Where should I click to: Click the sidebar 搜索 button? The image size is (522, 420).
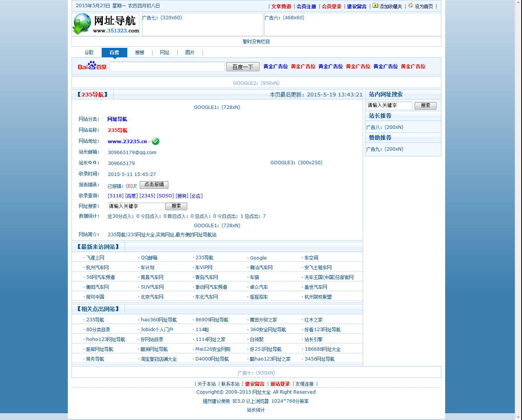[426, 105]
